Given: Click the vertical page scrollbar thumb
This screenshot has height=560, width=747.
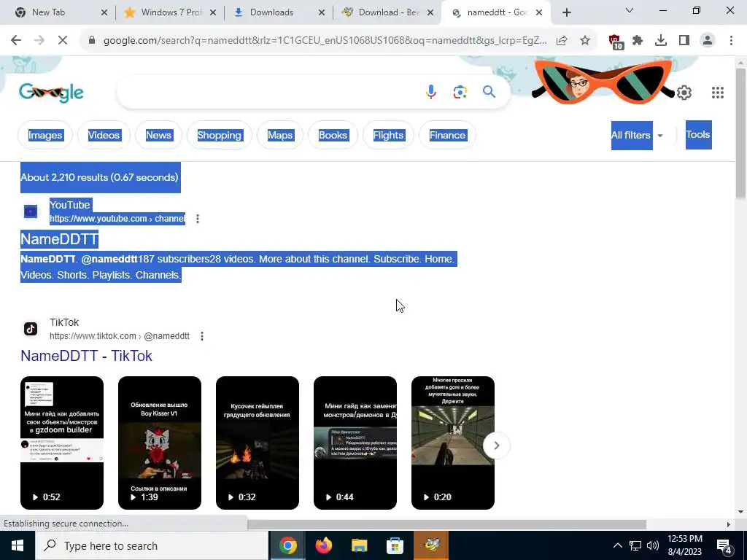Looking at the screenshot, I should 741,133.
